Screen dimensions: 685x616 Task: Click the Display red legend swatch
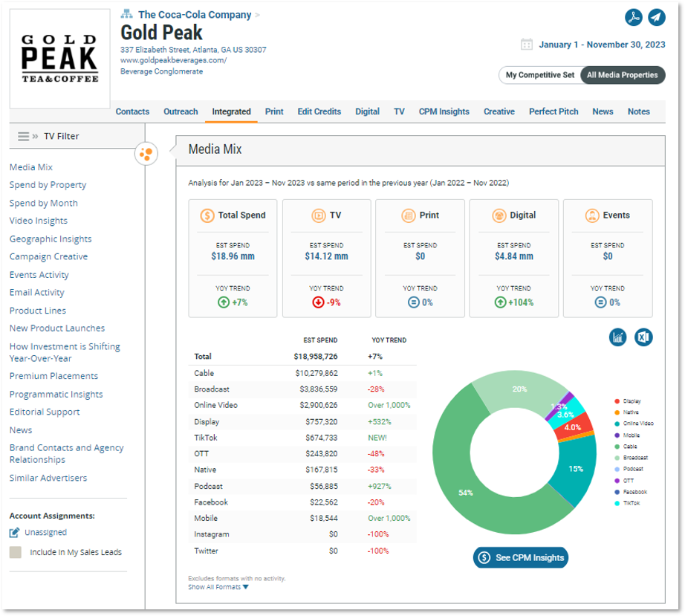pos(617,401)
